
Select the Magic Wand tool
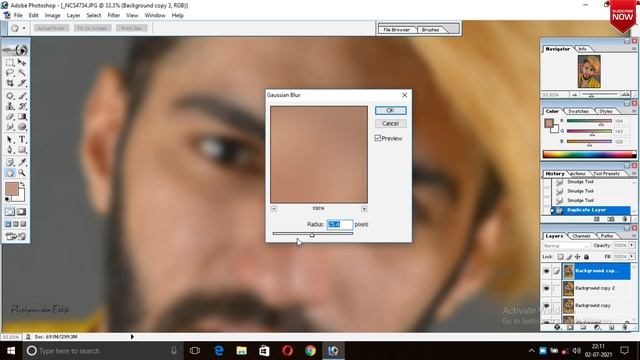pos(22,73)
